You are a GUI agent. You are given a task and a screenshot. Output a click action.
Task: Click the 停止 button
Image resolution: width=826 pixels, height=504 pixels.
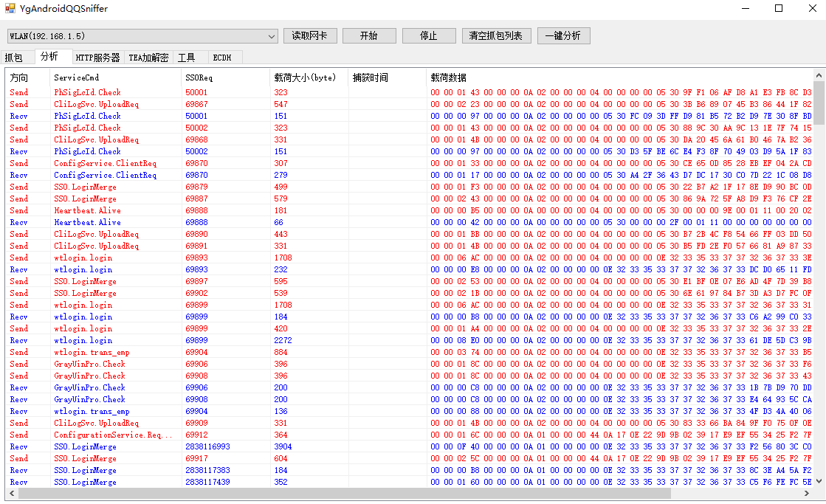[429, 36]
